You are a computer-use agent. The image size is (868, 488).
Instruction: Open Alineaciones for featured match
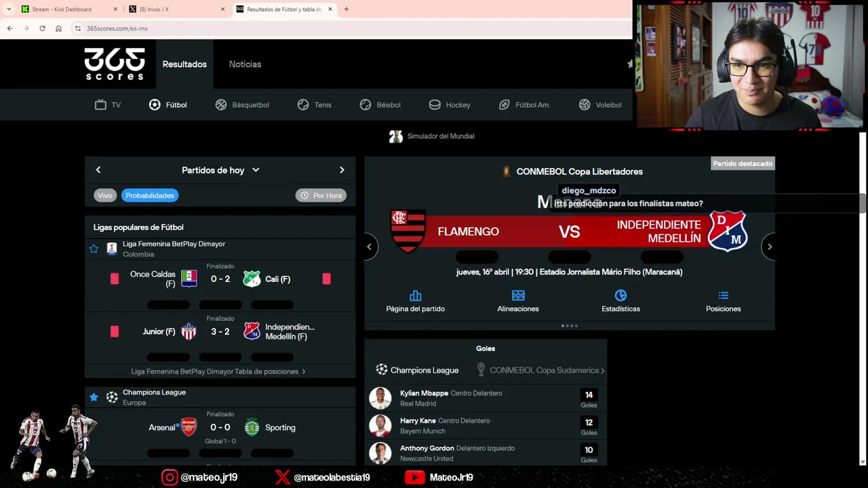click(x=518, y=302)
